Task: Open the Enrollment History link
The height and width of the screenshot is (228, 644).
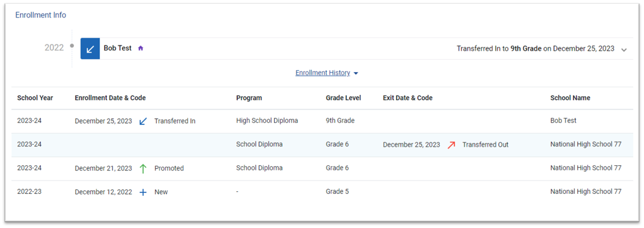Action: tap(322, 73)
